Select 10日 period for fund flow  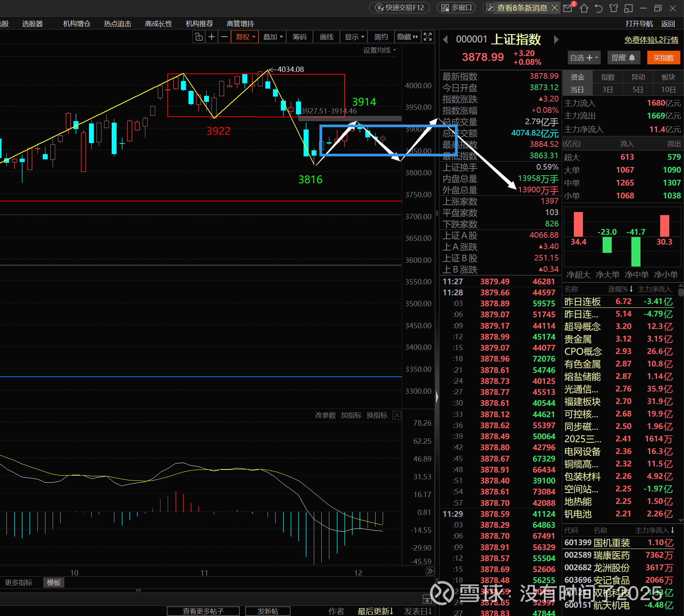click(668, 90)
